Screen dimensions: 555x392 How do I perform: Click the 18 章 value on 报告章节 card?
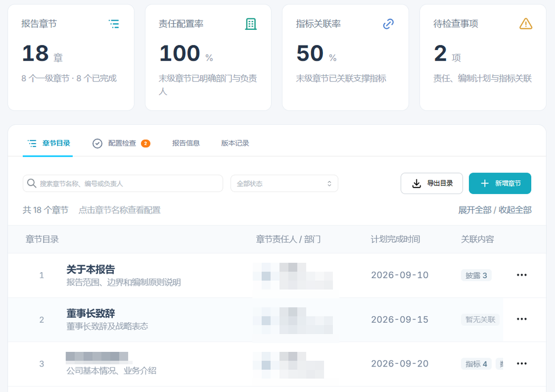[42, 54]
